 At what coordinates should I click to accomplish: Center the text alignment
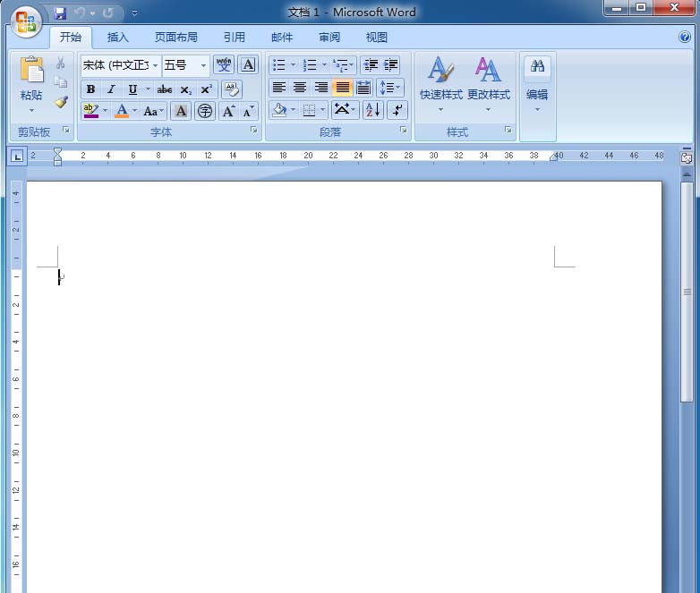(x=300, y=88)
